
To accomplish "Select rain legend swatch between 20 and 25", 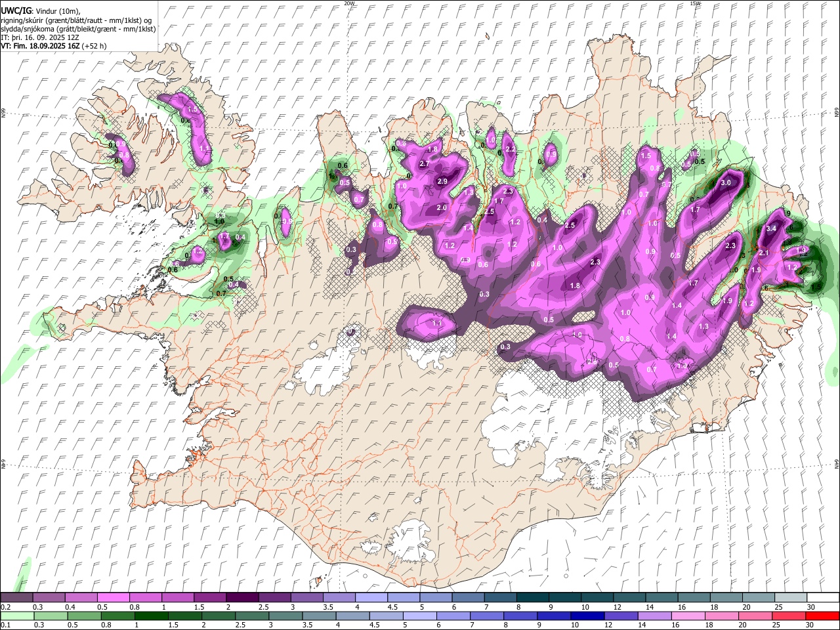I will (755, 616).
